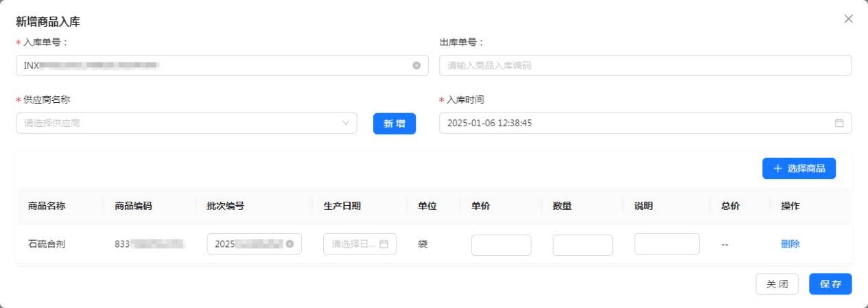This screenshot has width=868, height=308.
Task: Open the 生产日期 date picker field
Action: (x=360, y=244)
